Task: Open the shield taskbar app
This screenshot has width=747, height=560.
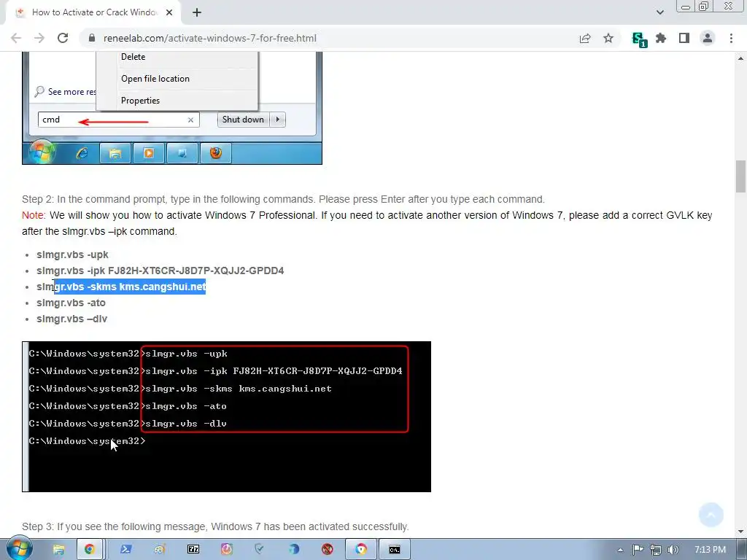Action: pyautogui.click(x=260, y=550)
